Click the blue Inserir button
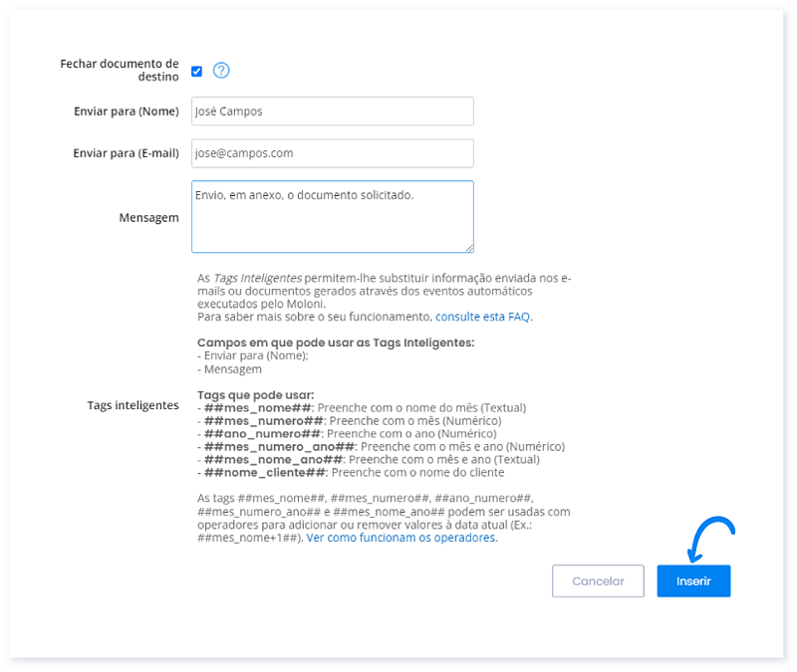 pyautogui.click(x=693, y=581)
